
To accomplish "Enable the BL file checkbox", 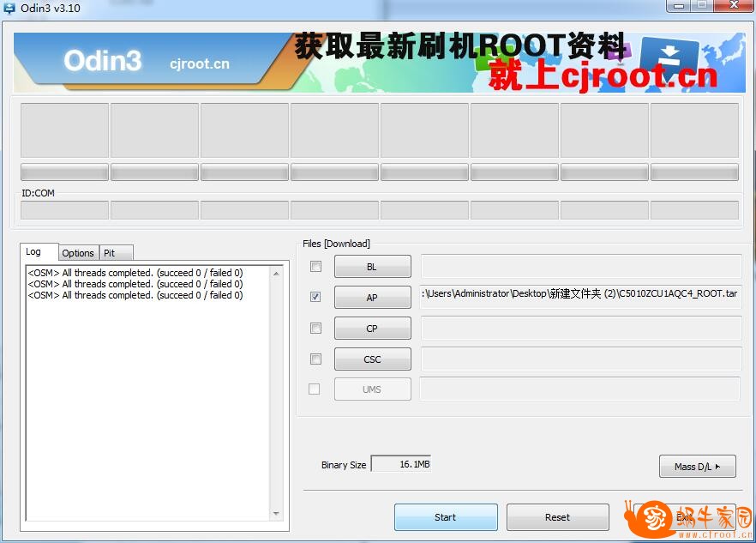I will click(315, 267).
